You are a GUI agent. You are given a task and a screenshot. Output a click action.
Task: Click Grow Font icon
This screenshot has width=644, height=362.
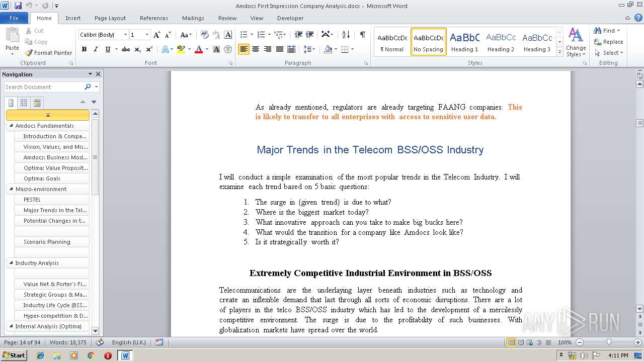[x=157, y=35]
